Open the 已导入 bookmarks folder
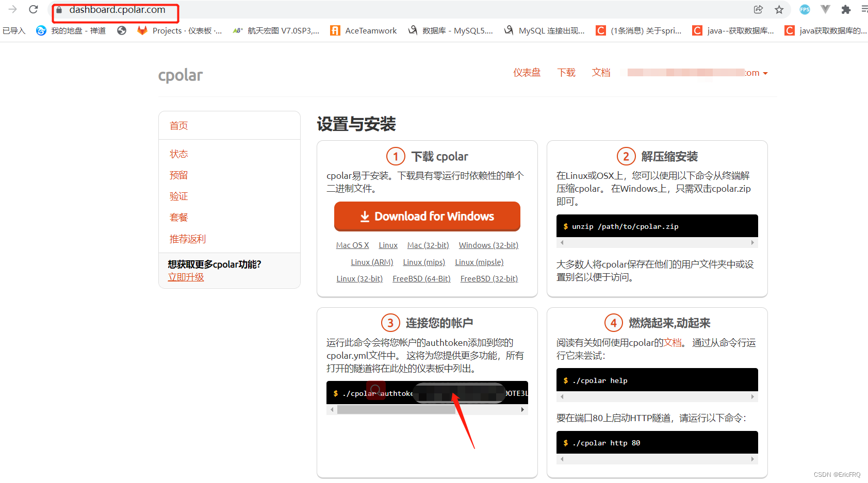Viewport: 868px width, 483px height. (x=14, y=31)
